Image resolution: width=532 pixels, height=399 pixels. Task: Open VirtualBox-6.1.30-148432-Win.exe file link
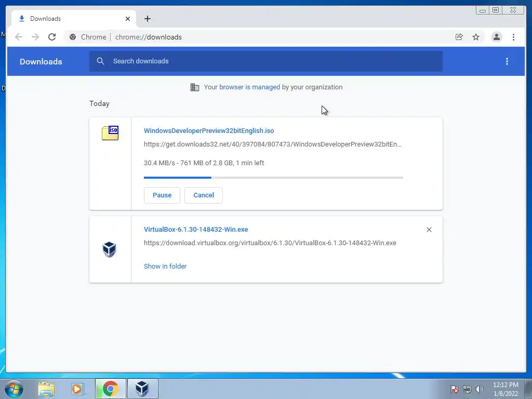(196, 229)
